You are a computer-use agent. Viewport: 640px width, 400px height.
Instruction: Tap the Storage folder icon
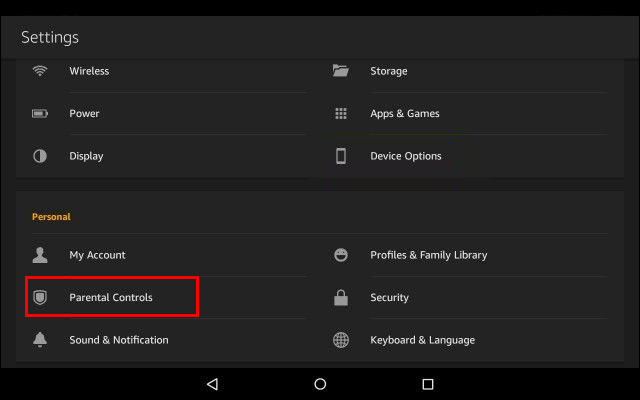341,71
